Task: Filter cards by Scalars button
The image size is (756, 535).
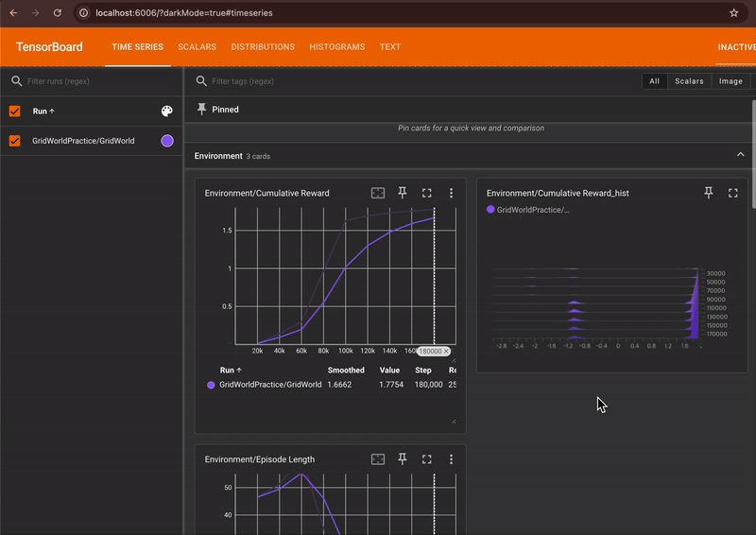Action: point(689,81)
